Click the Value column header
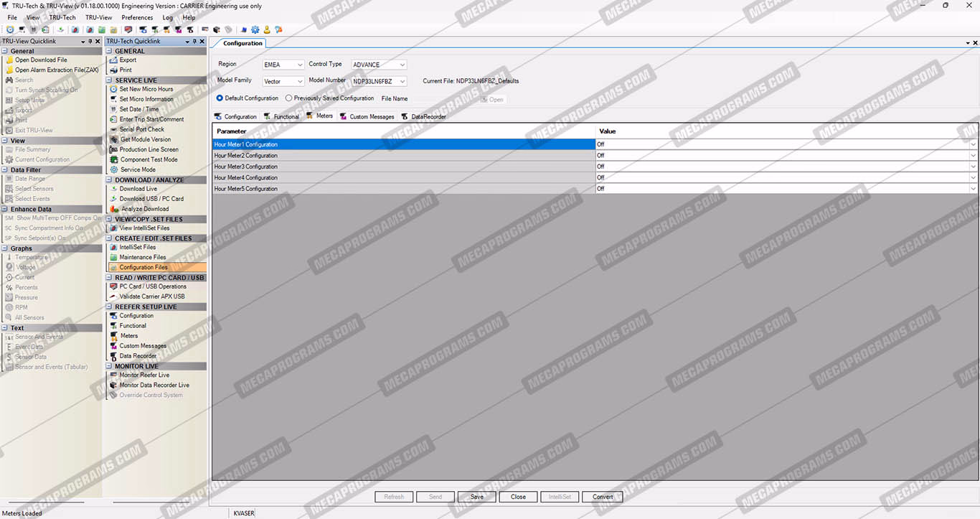Screen dimensions: 980x519 [786, 131]
